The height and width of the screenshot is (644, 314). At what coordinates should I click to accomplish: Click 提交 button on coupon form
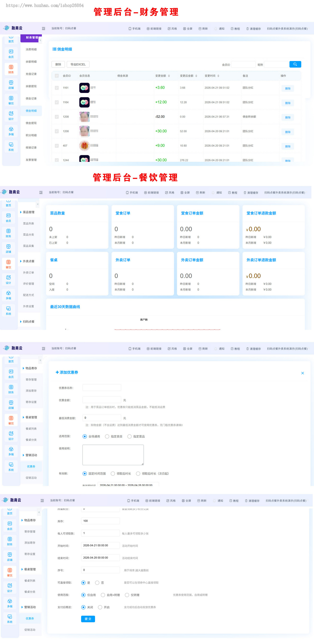click(x=88, y=619)
